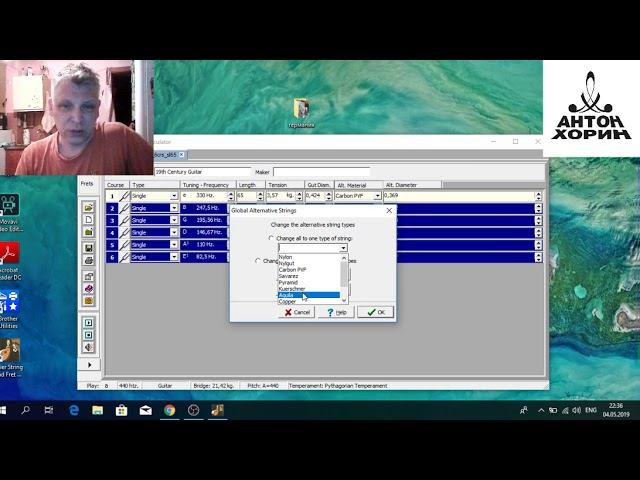Click the pink icon in left toolbar
The height and width of the screenshot is (480, 640).
tap(89, 289)
